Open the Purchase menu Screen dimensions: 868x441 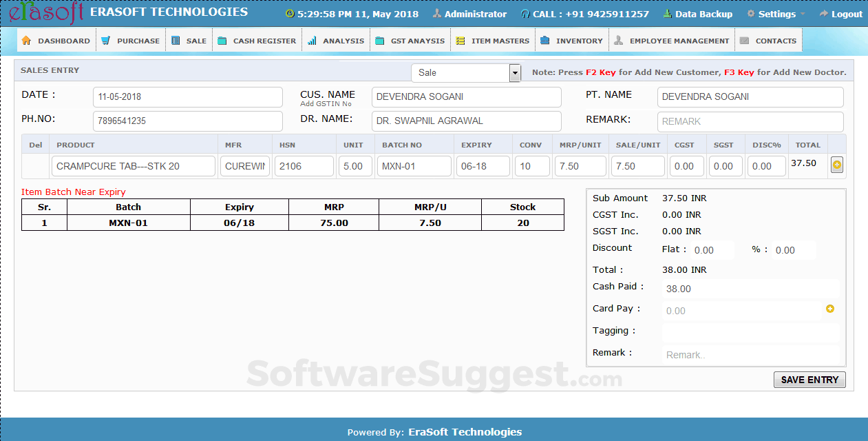[x=131, y=41]
